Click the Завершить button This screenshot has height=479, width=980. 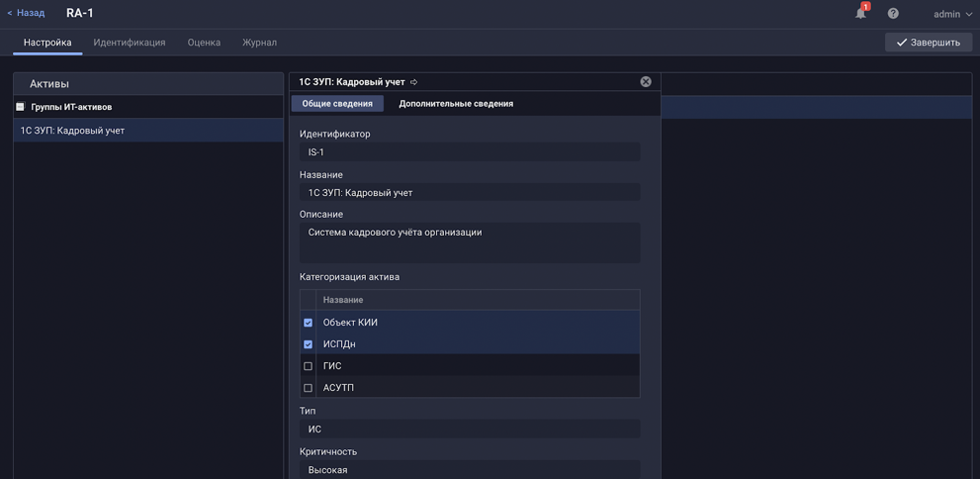[929, 43]
